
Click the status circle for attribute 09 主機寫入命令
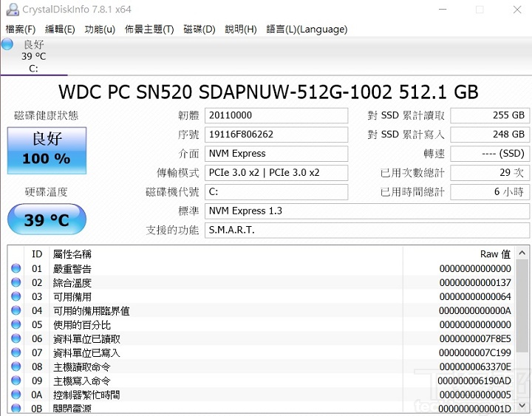(x=16, y=381)
